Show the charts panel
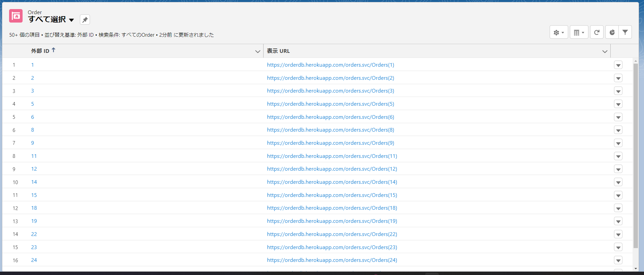The image size is (644, 275). pyautogui.click(x=612, y=32)
